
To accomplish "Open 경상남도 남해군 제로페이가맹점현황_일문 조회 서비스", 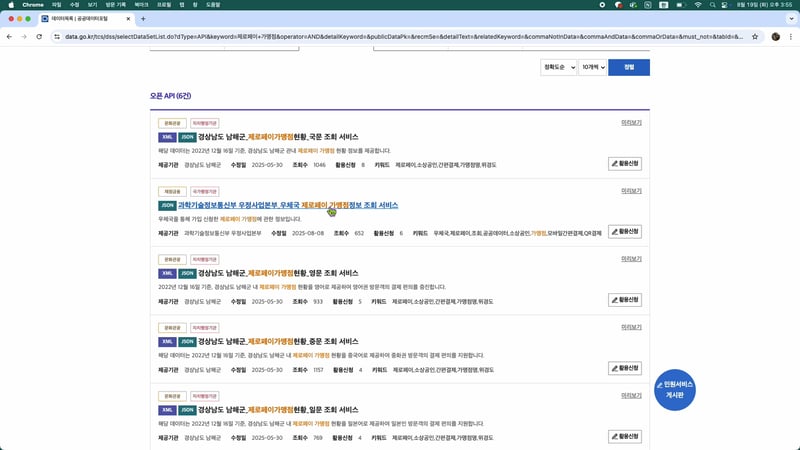I will point(278,410).
